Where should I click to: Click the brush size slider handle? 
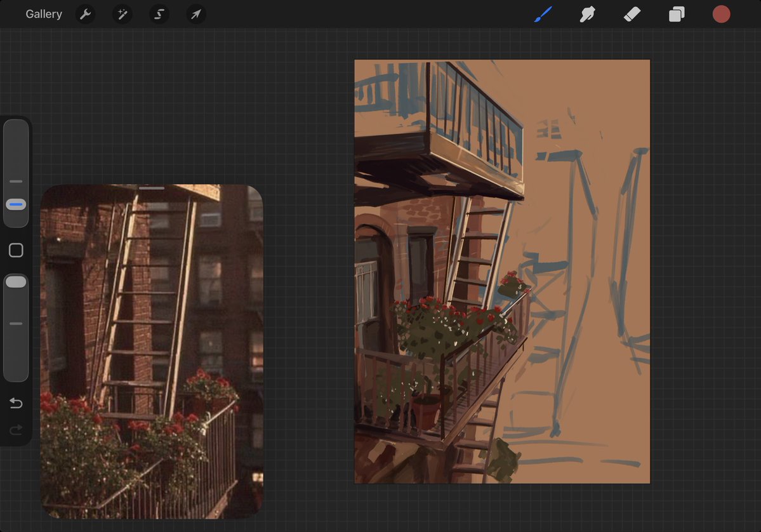(16, 204)
